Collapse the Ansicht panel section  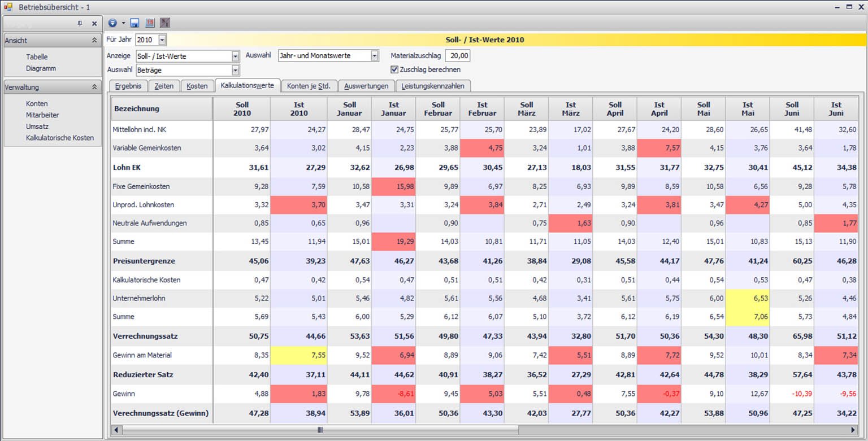coord(94,41)
